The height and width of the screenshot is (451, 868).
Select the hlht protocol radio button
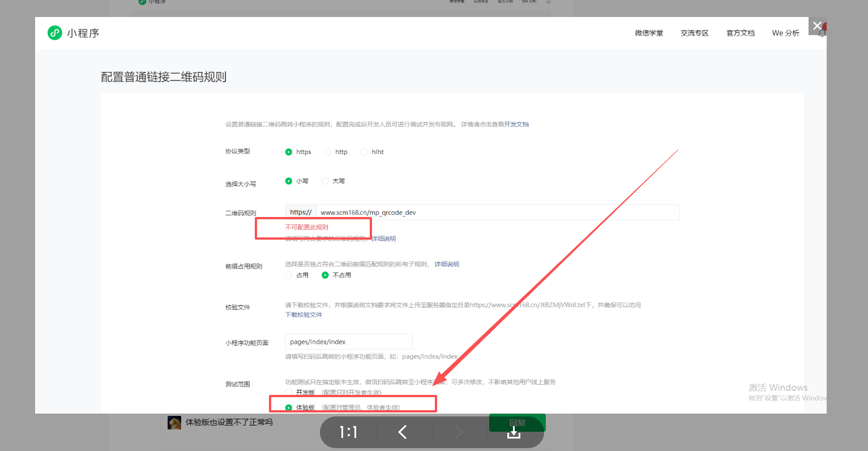tap(364, 152)
